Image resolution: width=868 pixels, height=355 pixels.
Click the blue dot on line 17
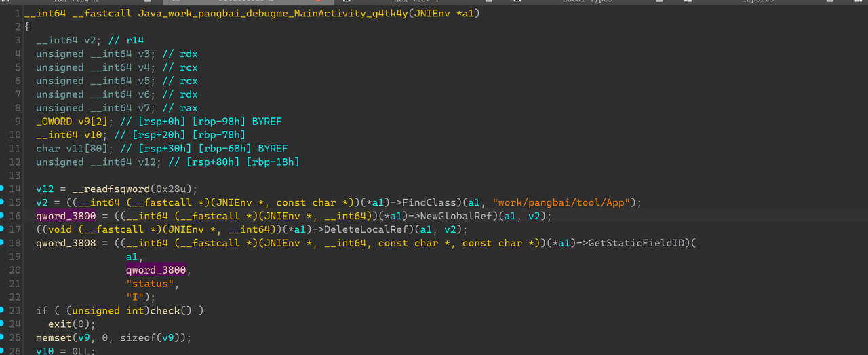point(3,229)
